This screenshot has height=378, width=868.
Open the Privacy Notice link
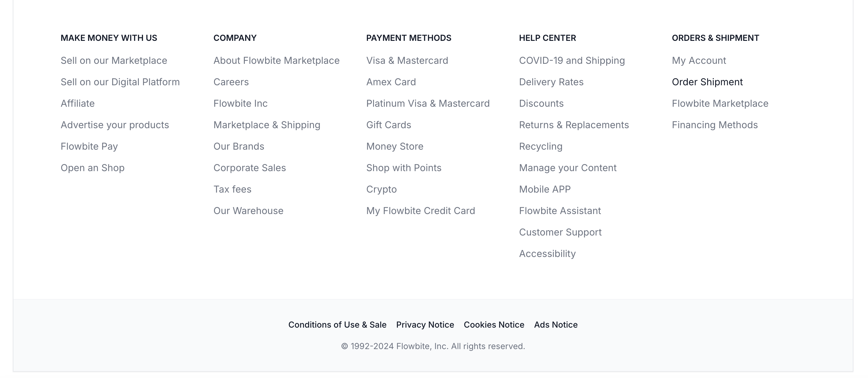[425, 325]
